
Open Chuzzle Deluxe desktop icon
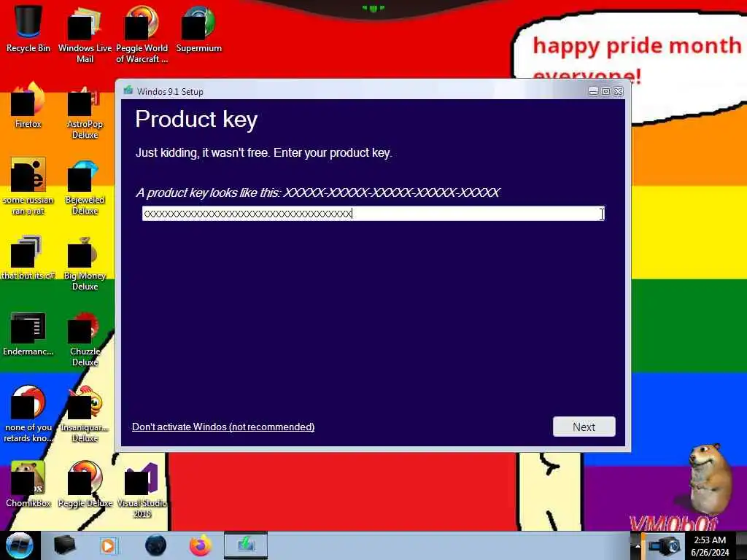(x=85, y=338)
